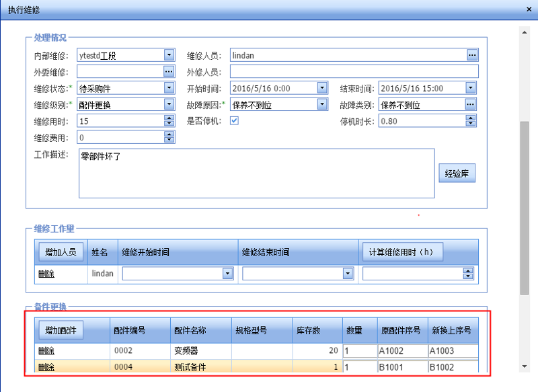
Task: Click the vertical scrollbar up arrow
Action: click(525, 32)
